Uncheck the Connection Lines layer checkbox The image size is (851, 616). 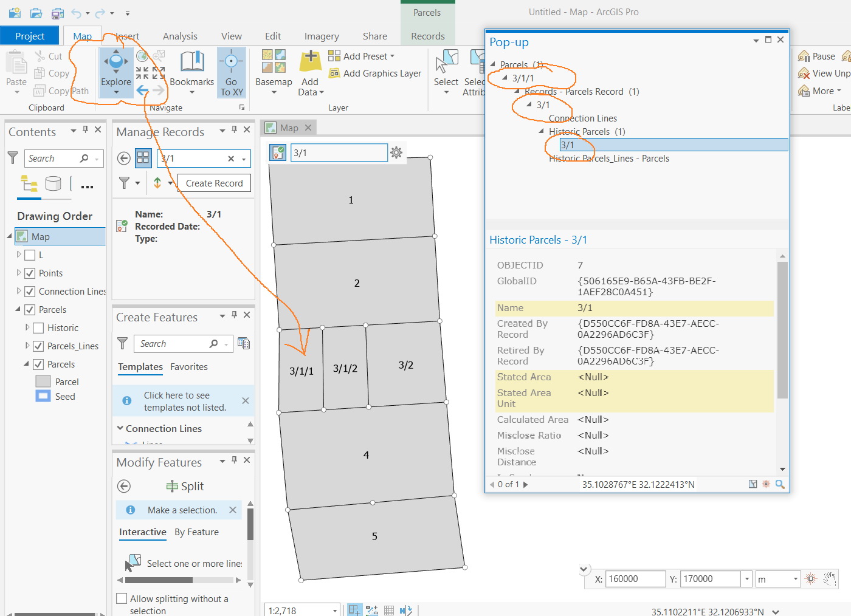click(30, 292)
